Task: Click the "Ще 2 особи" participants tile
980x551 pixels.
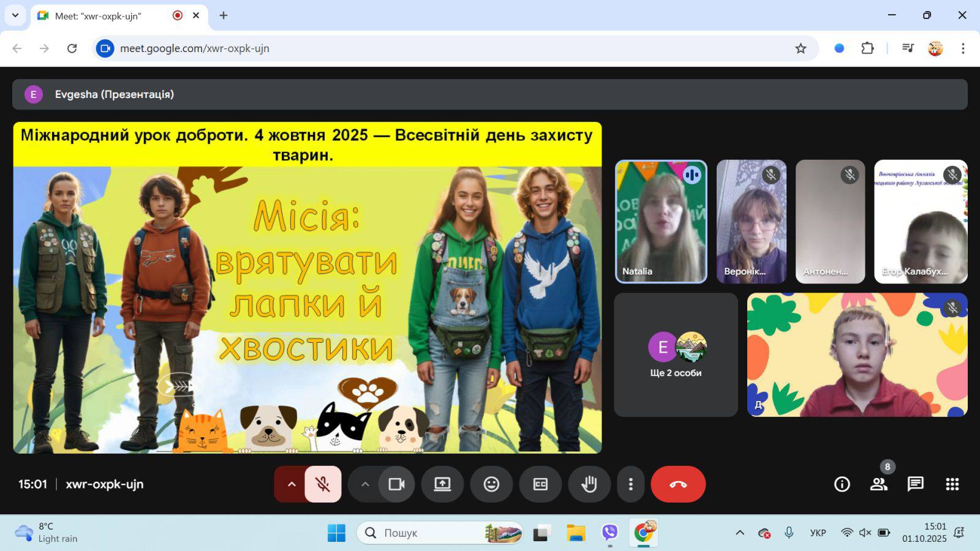Action: [x=676, y=355]
